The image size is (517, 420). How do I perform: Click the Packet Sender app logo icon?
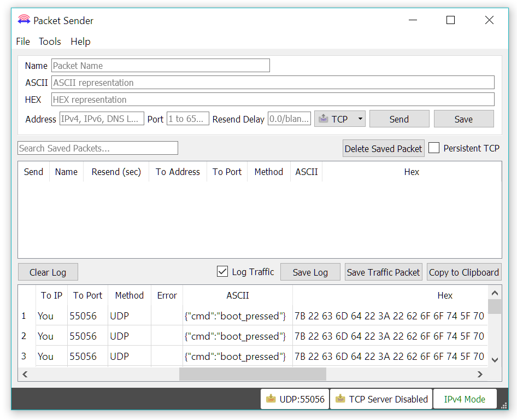[23, 20]
